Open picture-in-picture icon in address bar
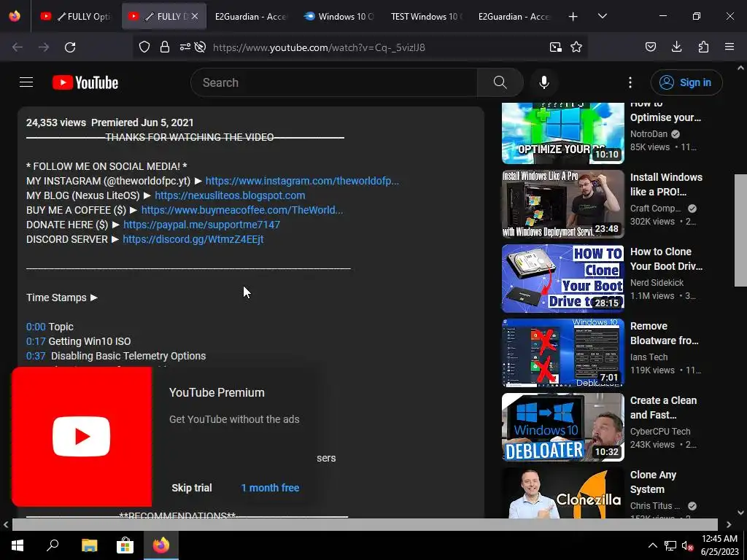The width and height of the screenshot is (747, 560). pos(555,47)
